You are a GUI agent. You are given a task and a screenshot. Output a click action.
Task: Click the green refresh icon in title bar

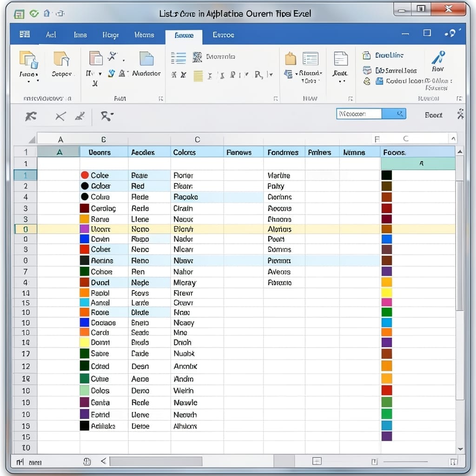34,13
